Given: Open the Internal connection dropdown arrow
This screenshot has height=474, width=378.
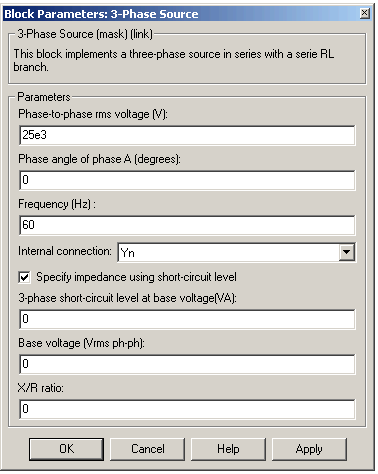Looking at the screenshot, I should coord(347,252).
